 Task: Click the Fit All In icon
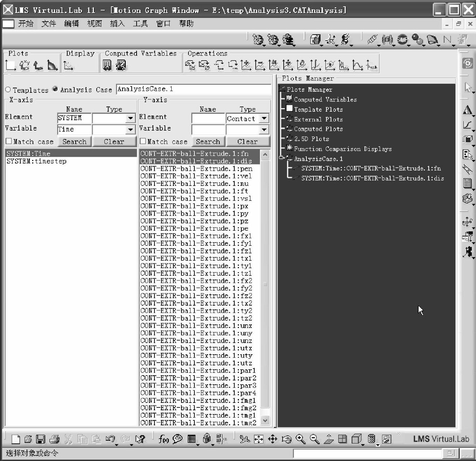coord(259,439)
